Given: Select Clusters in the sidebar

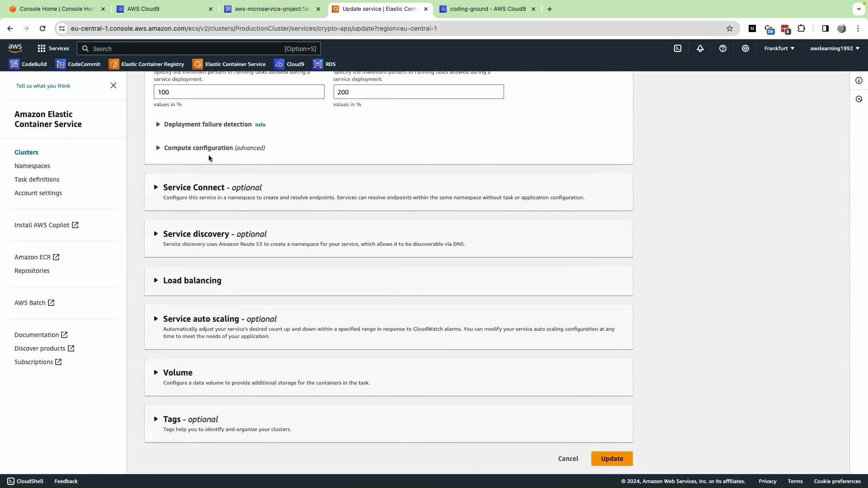Looking at the screenshot, I should coord(26,152).
